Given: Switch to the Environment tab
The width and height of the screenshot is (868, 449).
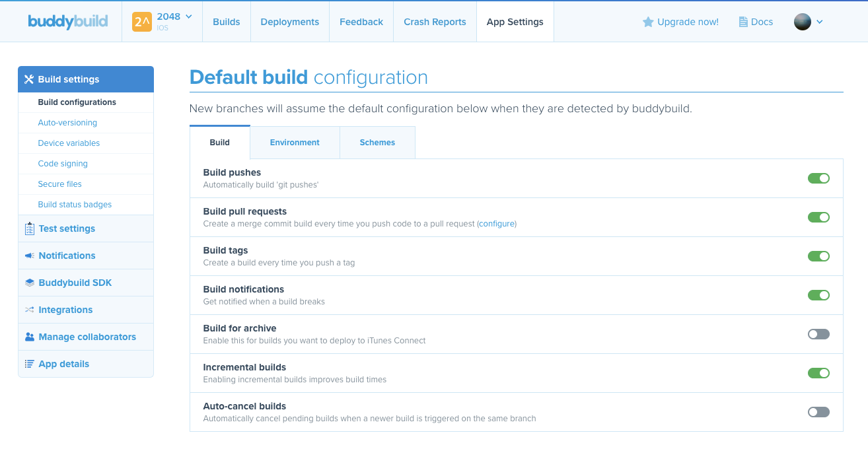Looking at the screenshot, I should tap(295, 142).
